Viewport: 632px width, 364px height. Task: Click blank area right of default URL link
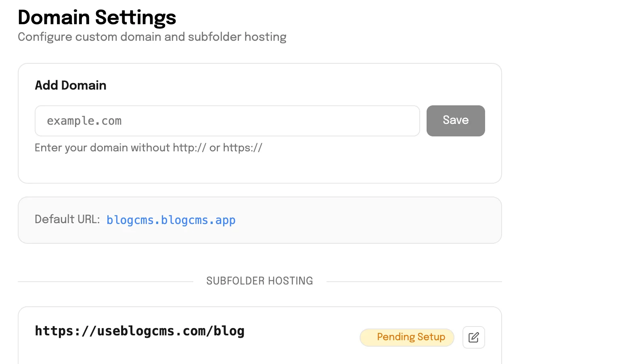pyautogui.click(x=363, y=220)
